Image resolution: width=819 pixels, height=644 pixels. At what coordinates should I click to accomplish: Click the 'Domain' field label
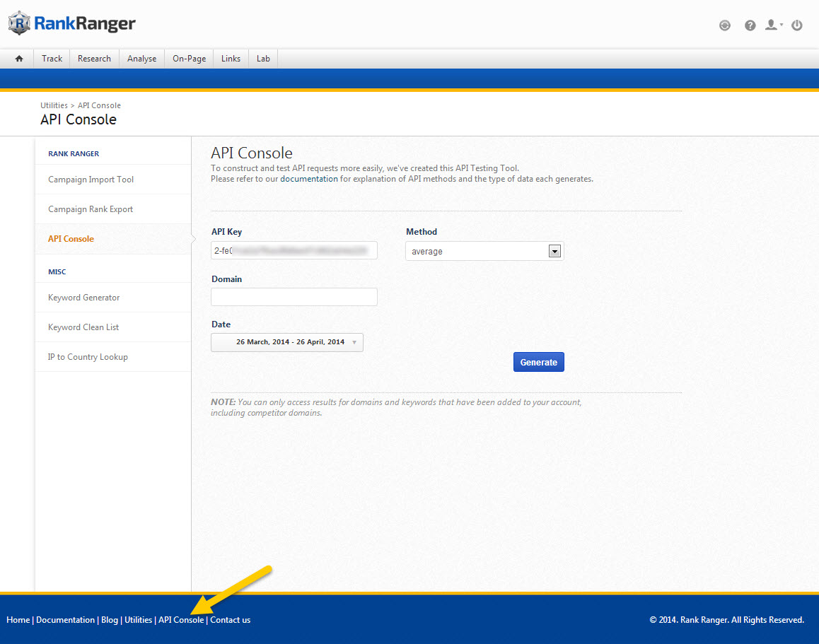(x=226, y=279)
